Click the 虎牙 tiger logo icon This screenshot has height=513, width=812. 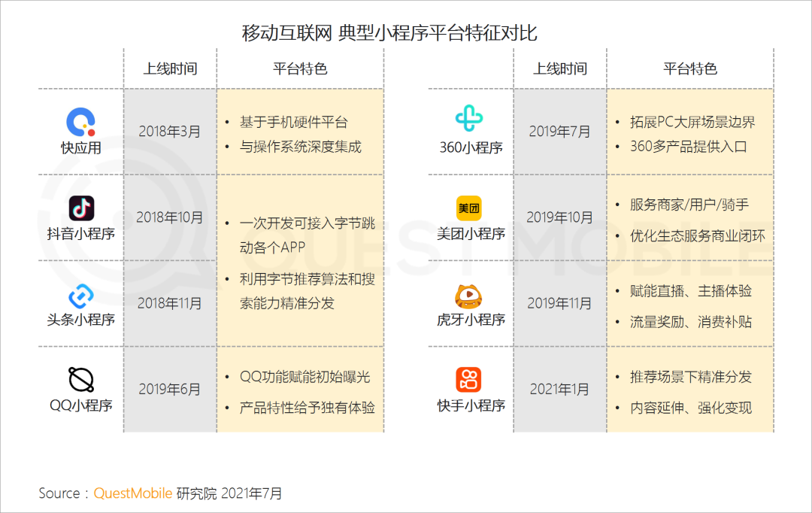(468, 296)
